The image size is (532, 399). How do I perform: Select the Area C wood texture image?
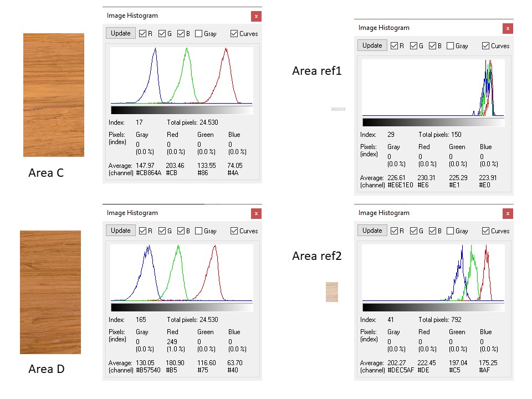tap(54, 95)
